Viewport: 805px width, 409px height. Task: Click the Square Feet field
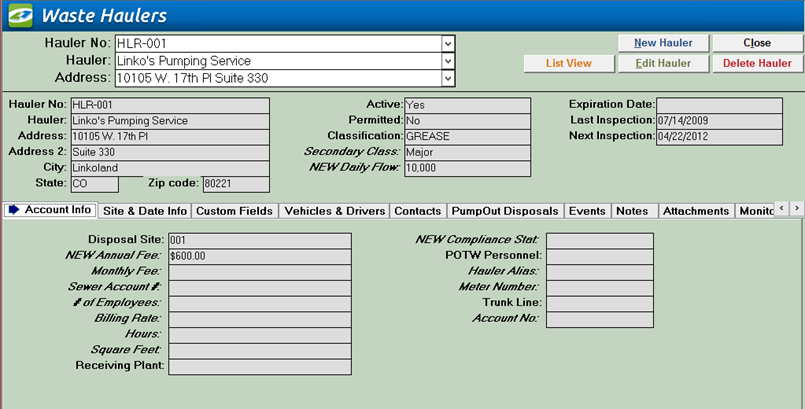260,351
